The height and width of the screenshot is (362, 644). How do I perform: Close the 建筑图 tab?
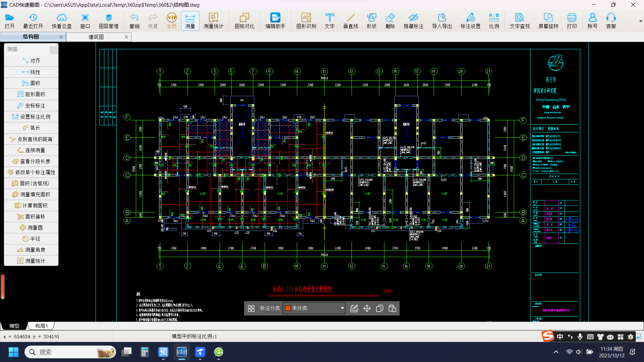tap(126, 37)
